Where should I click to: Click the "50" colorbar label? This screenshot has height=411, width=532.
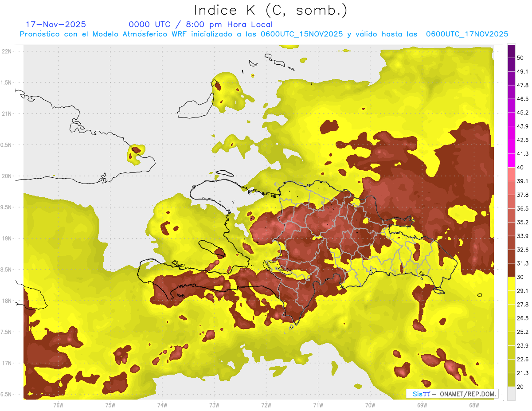click(x=520, y=58)
